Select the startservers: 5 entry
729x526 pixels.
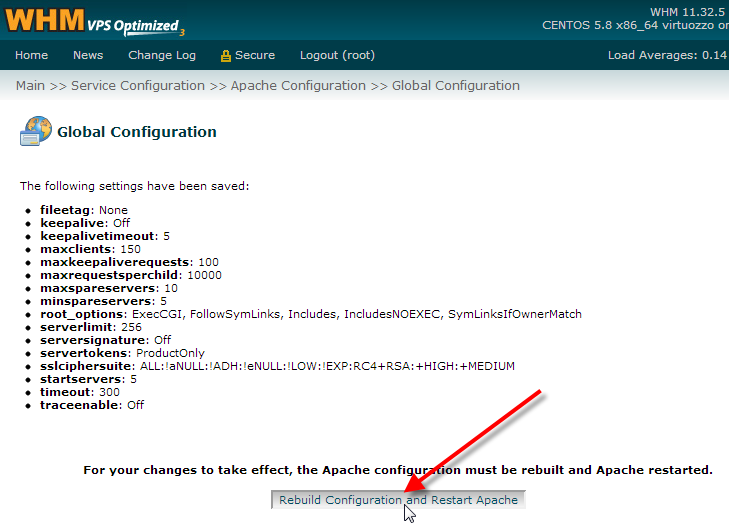(x=88, y=379)
